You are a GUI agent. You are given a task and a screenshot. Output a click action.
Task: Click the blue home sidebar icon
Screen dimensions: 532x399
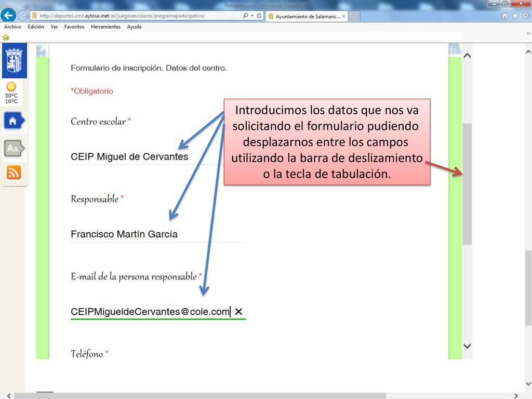(14, 121)
